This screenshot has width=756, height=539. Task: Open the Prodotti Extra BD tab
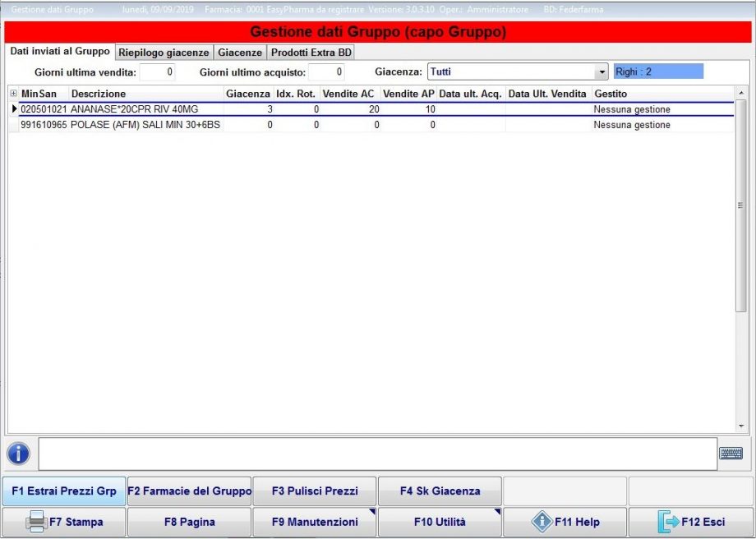tap(311, 53)
